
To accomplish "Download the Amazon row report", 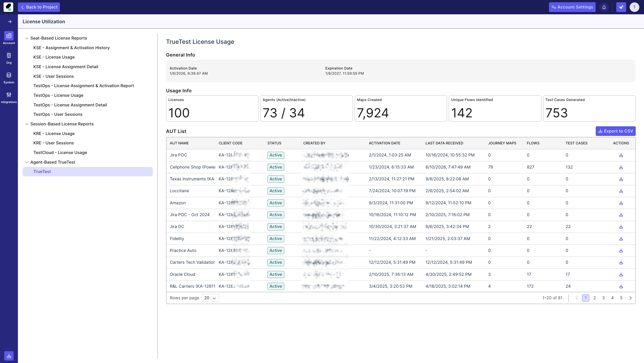I will tap(621, 203).
